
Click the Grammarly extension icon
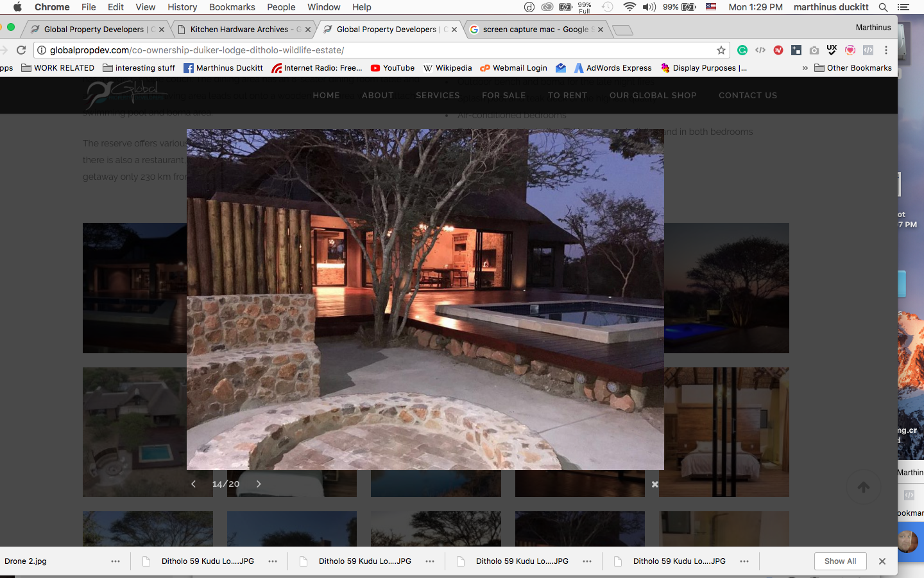tap(742, 50)
